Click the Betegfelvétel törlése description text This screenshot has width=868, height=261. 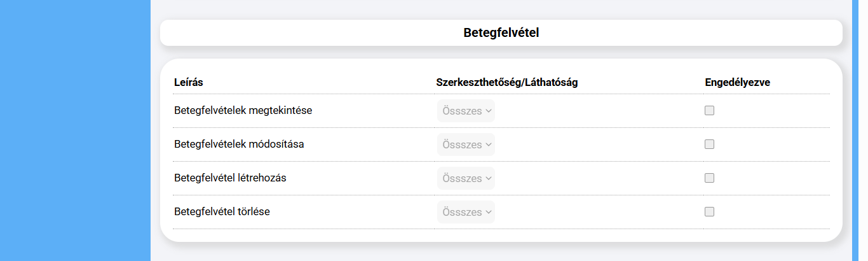[222, 212]
